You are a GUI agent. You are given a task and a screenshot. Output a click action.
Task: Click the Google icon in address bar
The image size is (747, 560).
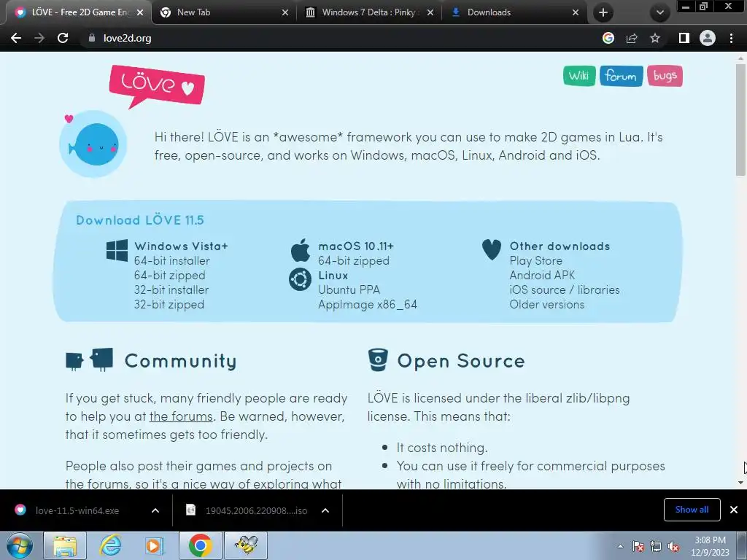tap(608, 38)
